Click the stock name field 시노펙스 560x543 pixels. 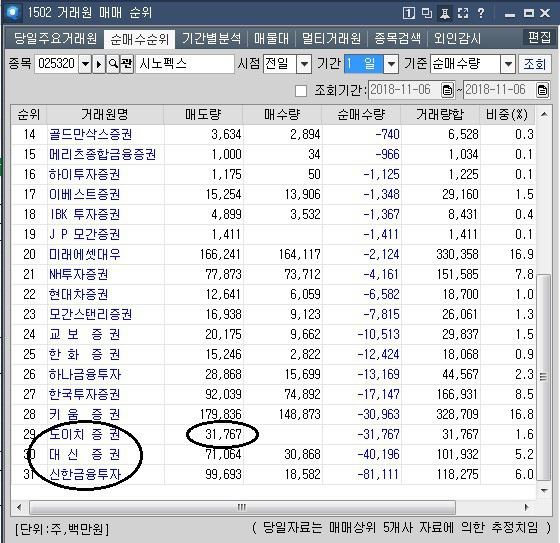(x=185, y=64)
